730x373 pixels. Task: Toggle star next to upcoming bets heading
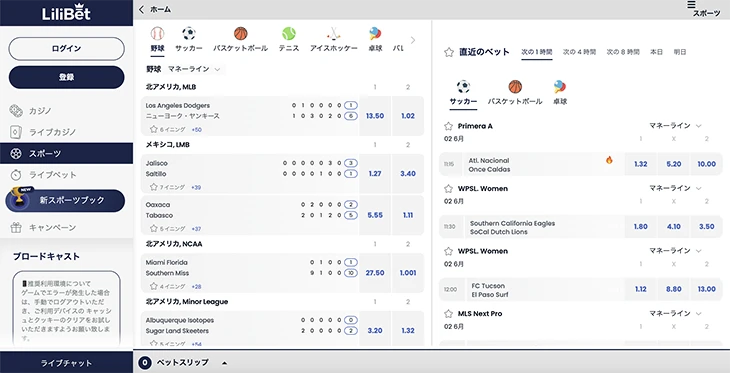pos(449,52)
